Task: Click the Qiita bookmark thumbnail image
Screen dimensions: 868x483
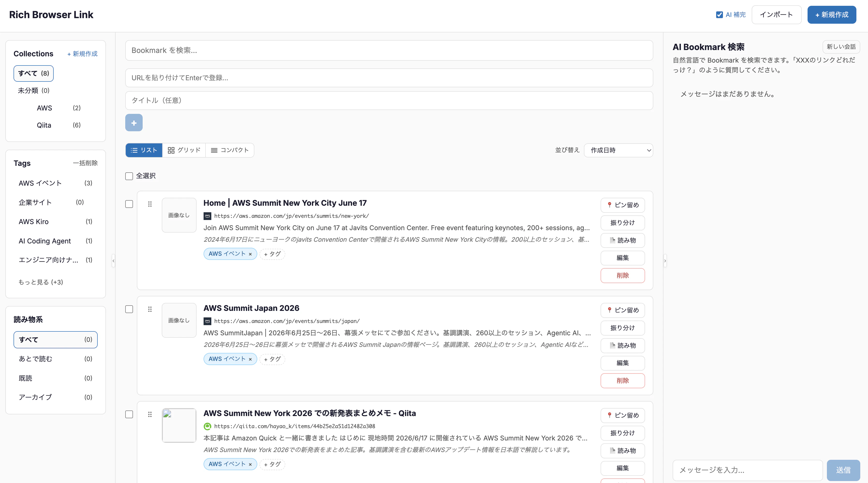Action: pyautogui.click(x=179, y=425)
